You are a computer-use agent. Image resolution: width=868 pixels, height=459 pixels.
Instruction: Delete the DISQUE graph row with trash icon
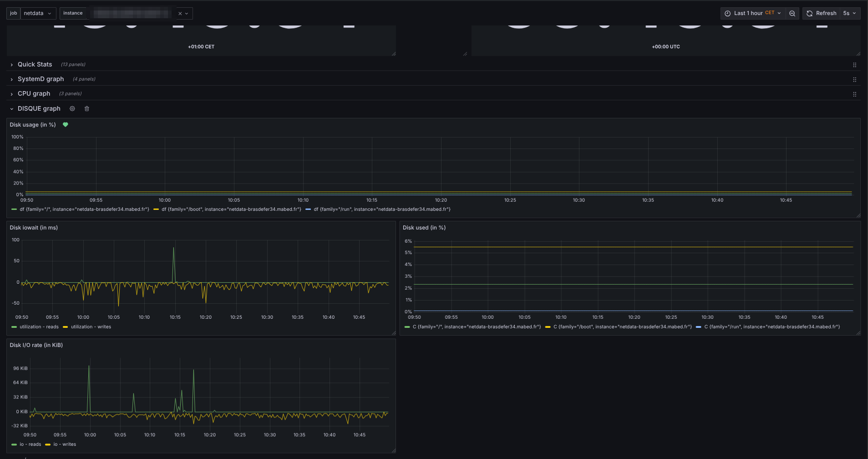[87, 109]
